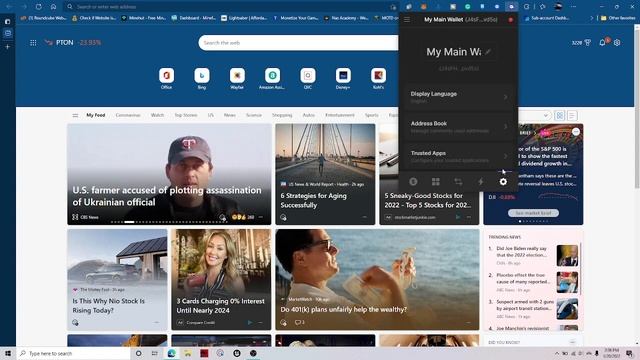Open the Office quick link
Image resolution: width=640 pixels, height=360 pixels.
pos(167,78)
